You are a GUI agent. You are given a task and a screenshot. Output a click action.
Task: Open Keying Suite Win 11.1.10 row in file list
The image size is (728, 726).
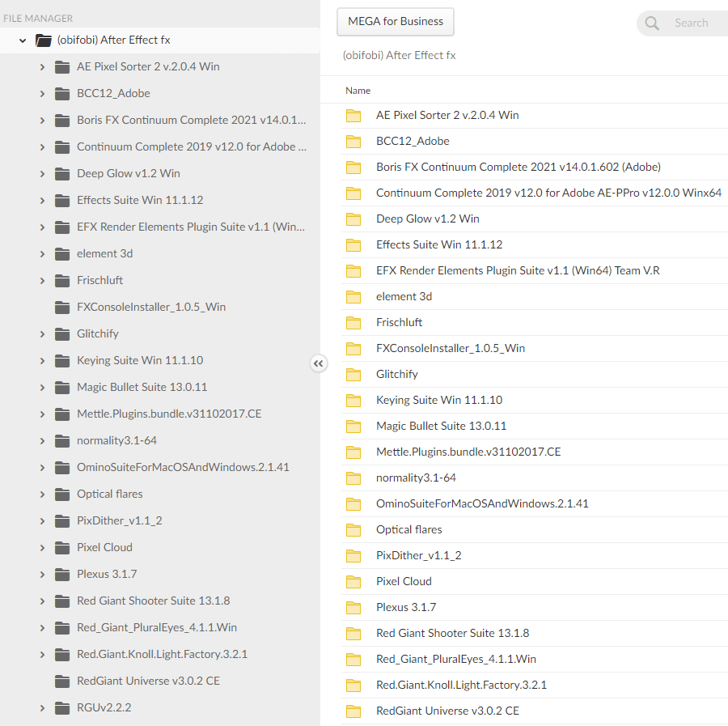pyautogui.click(x=535, y=401)
